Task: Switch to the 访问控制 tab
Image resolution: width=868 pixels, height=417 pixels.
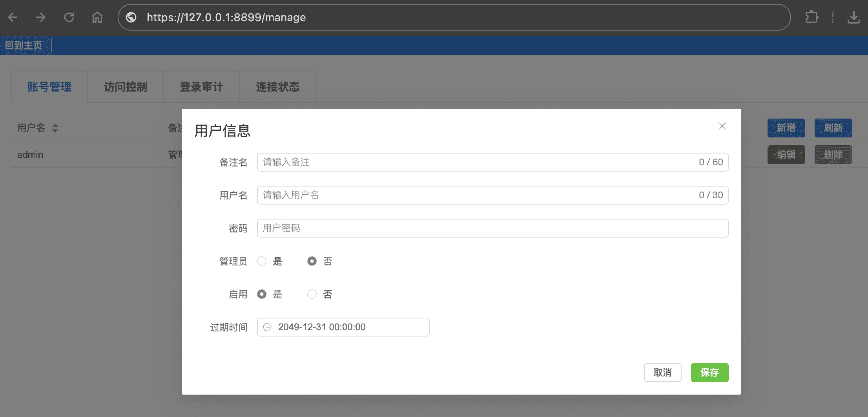Action: 126,87
